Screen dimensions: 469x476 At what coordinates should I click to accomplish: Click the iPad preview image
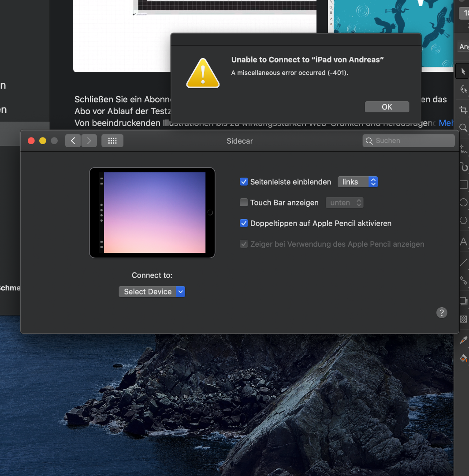point(152,213)
